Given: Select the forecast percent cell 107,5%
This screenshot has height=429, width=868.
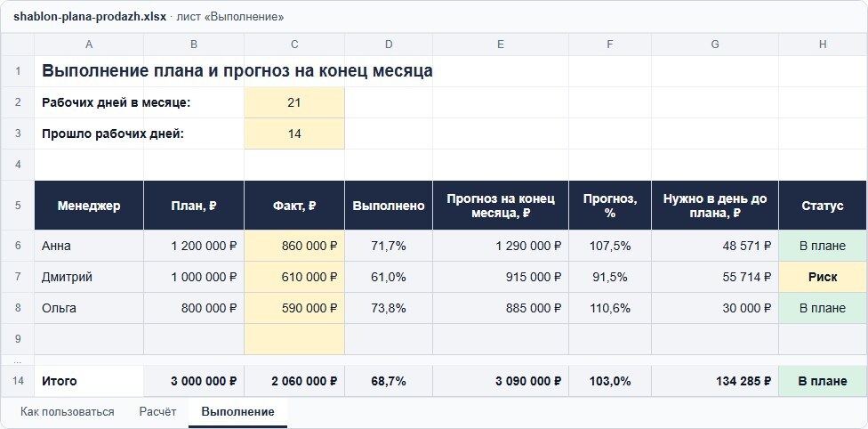Looking at the screenshot, I should 610,246.
